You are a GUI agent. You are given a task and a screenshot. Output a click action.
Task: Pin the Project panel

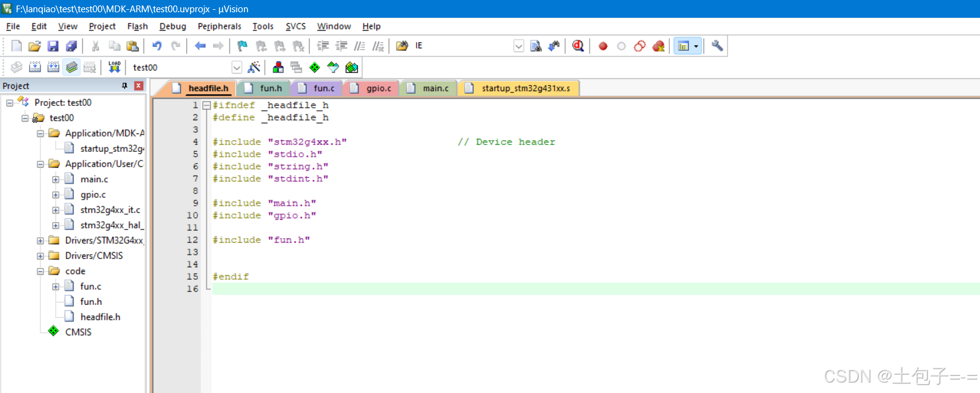pos(125,86)
